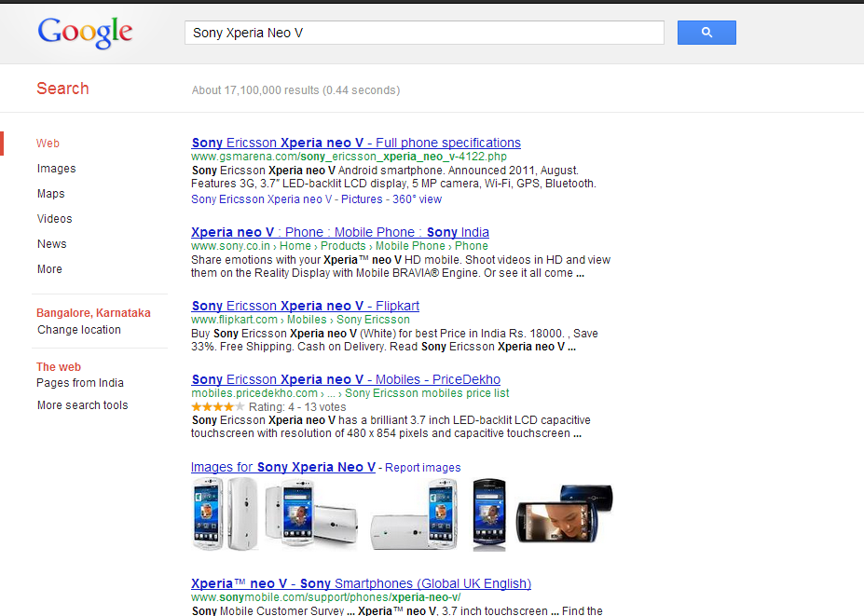The image size is (864, 616).
Task: Open GSMArena Full phone specifications result
Action: coord(356,143)
